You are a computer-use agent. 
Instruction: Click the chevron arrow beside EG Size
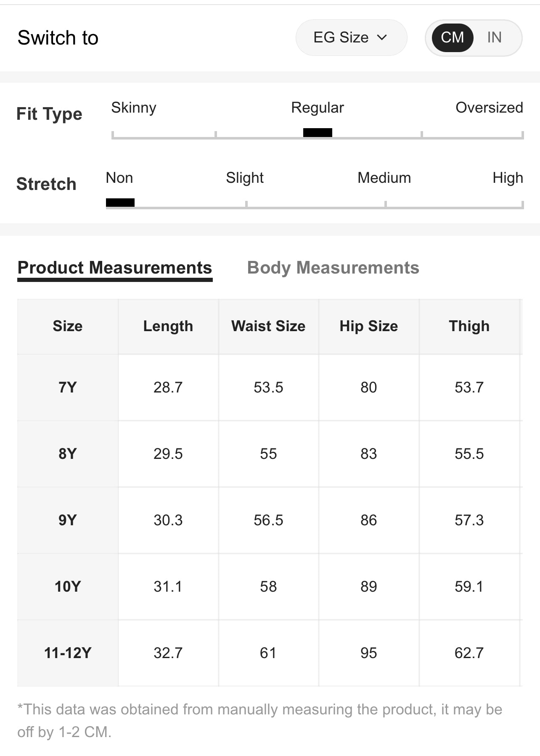(x=382, y=37)
